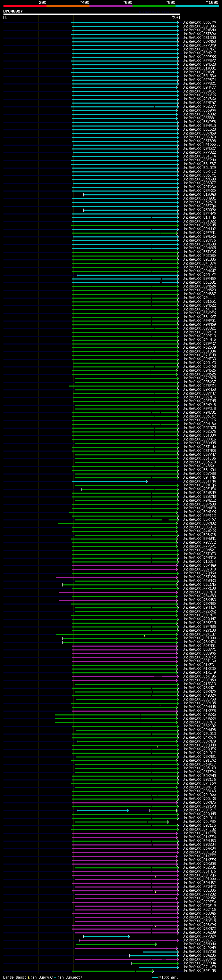The width and height of the screenshot is (222, 980).
Task: Click the purple alignment bar for UniRef100_Q3KN83
Action: (x=118, y=600)
